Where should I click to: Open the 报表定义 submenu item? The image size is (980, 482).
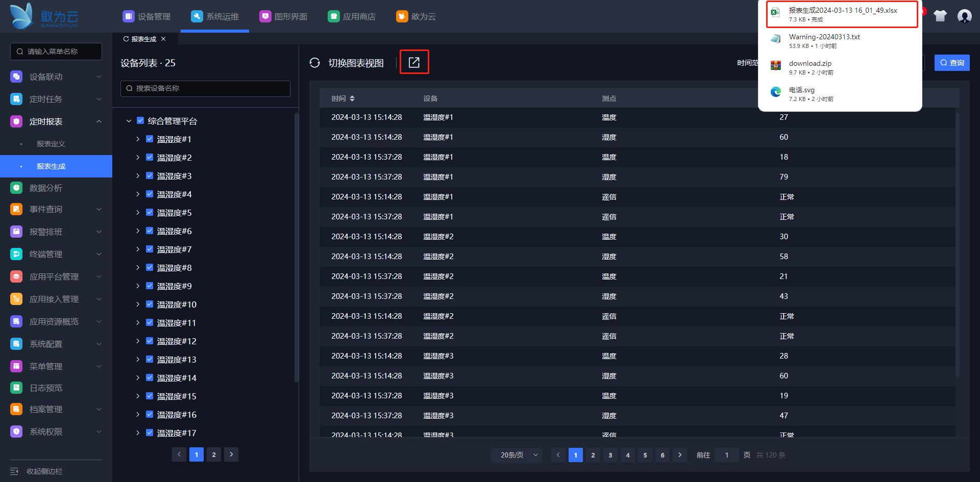(51, 144)
